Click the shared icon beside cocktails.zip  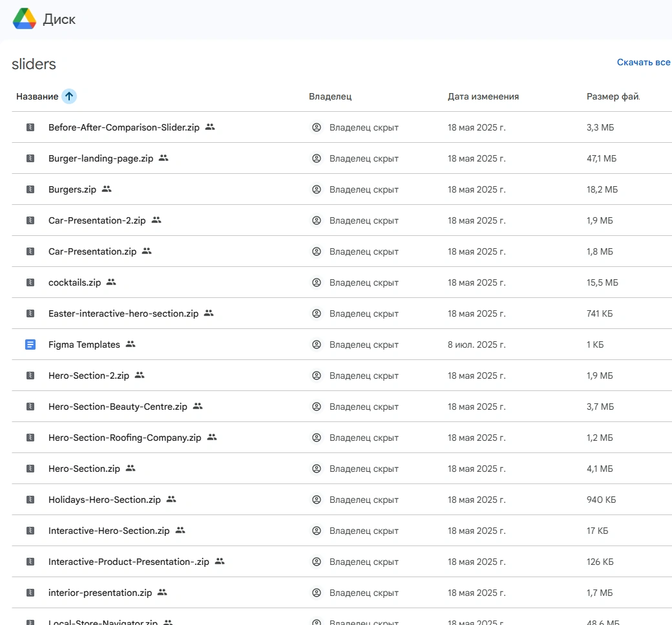pos(111,282)
